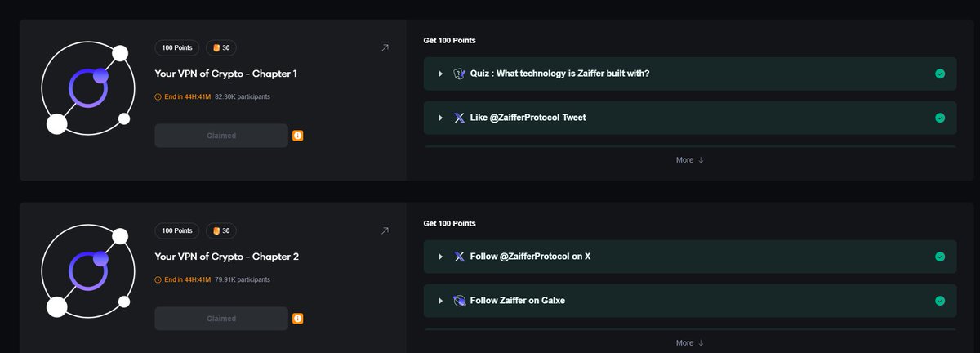Click Galxe logo on Follow Zaiffer task
The height and width of the screenshot is (353, 980).
(459, 301)
